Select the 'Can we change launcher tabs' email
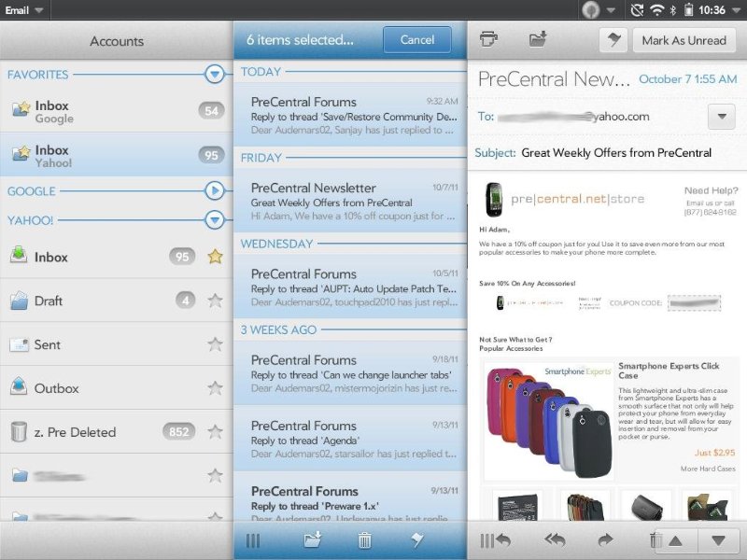 tap(350, 373)
